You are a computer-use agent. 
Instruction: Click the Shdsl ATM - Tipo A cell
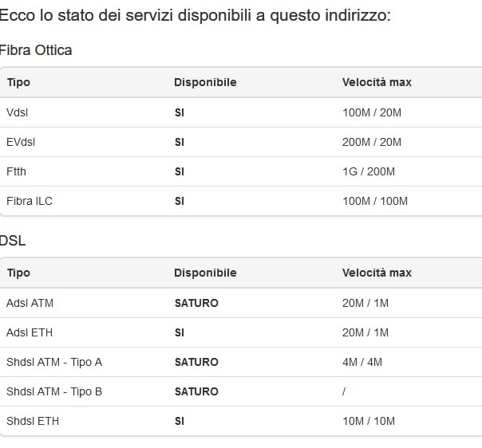[x=54, y=362]
